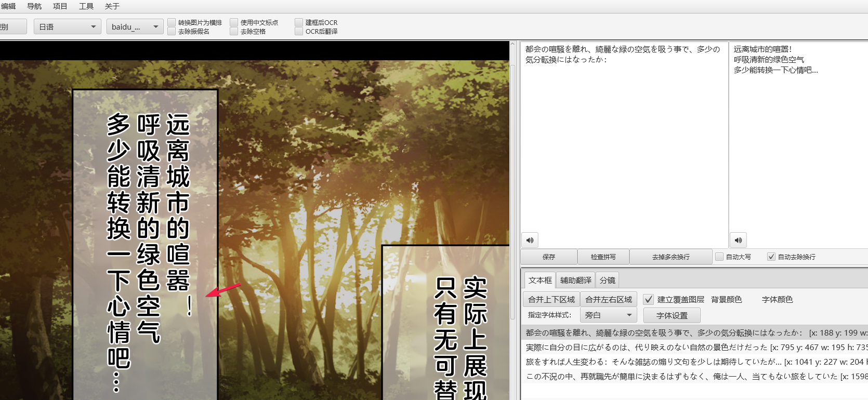Screen dimensions: 868x400
Task: Expand the 日语 language dropdown
Action: point(68,26)
